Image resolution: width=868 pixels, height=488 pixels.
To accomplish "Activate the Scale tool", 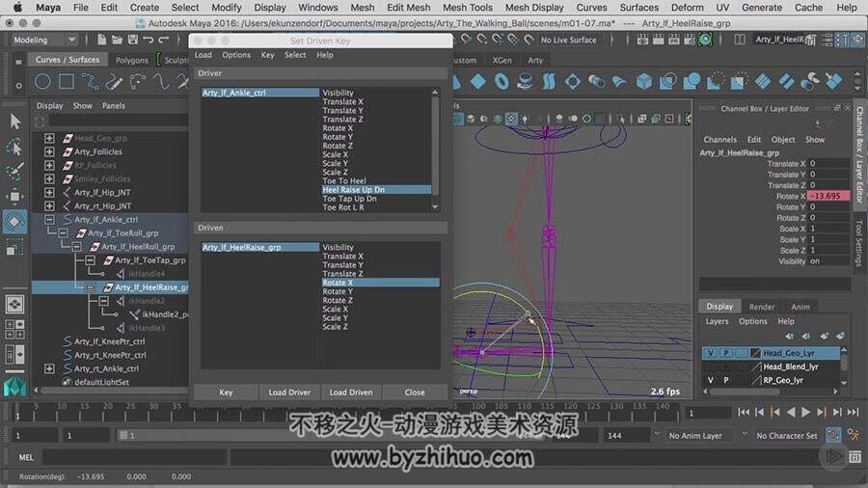I will [14, 247].
